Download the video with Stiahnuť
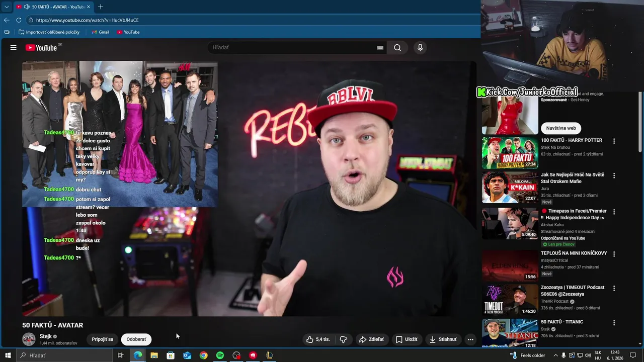Screen dimensions: 644x362 click(x=443, y=339)
